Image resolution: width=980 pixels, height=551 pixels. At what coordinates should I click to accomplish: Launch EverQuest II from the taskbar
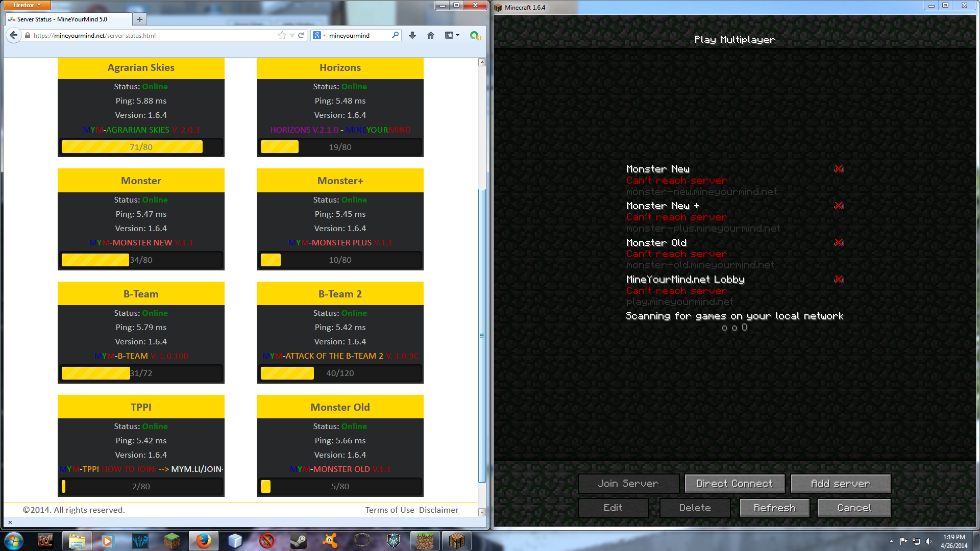45,540
